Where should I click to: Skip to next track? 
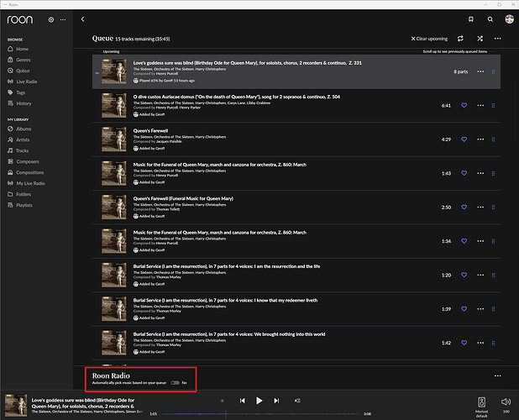click(276, 401)
